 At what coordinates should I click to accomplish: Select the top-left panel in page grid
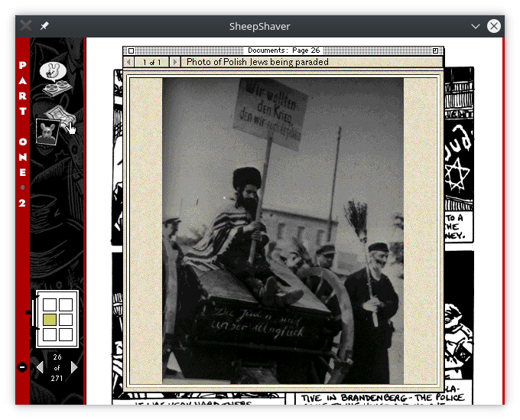point(49,304)
